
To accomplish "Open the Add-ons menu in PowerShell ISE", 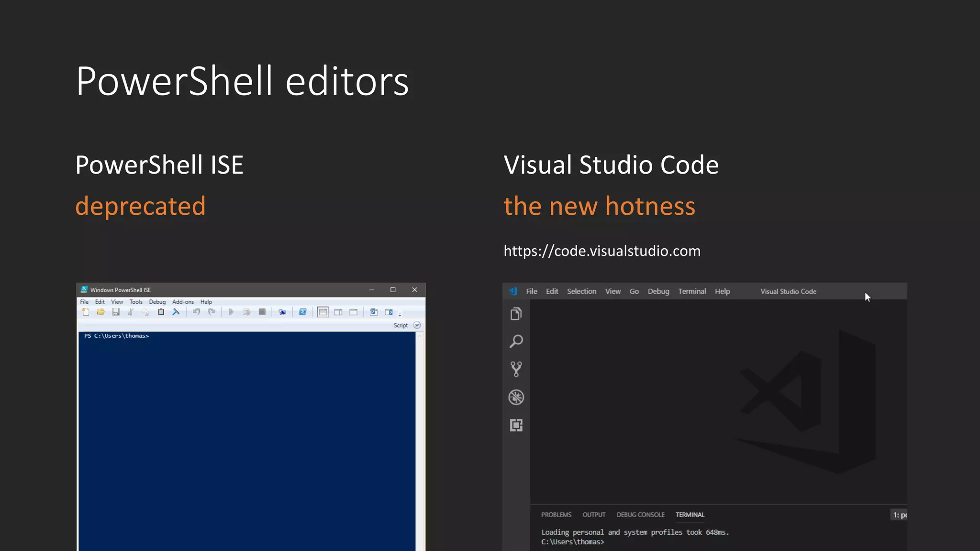I will click(x=183, y=302).
